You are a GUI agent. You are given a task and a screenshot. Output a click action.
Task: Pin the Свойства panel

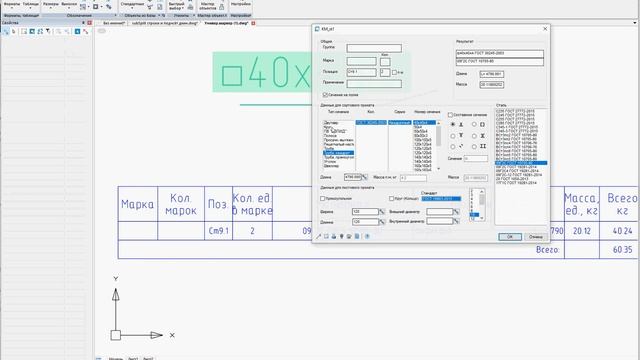[84, 23]
